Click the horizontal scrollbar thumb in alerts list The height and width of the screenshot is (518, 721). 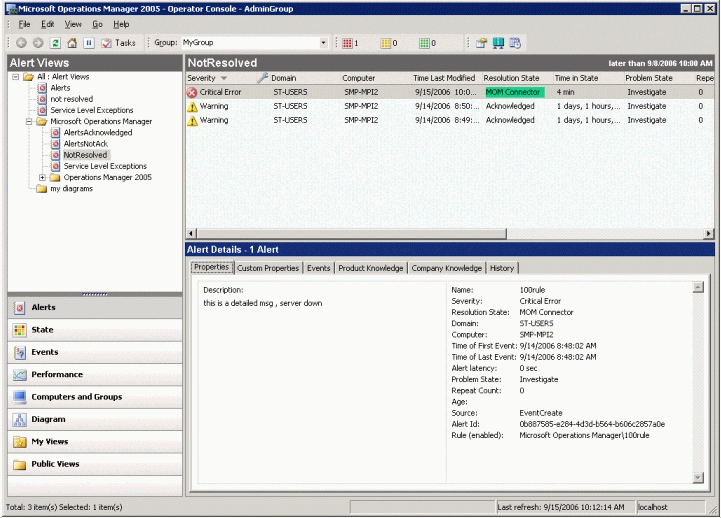pyautogui.click(x=352, y=233)
